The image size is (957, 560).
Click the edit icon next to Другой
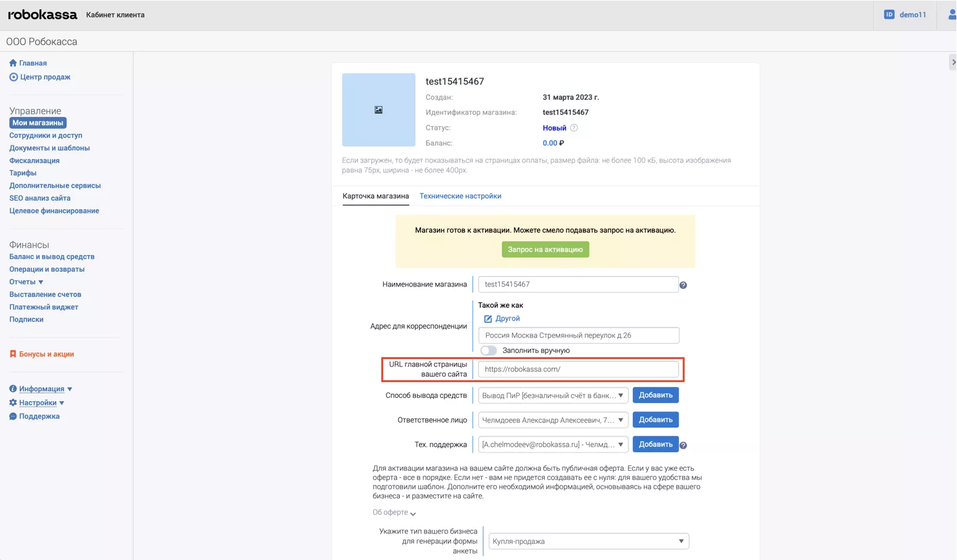(x=488, y=319)
